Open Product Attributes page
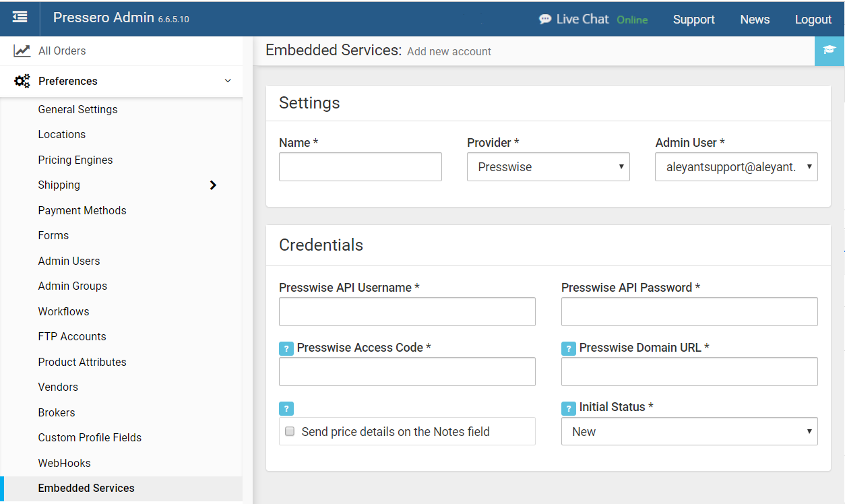 point(82,362)
